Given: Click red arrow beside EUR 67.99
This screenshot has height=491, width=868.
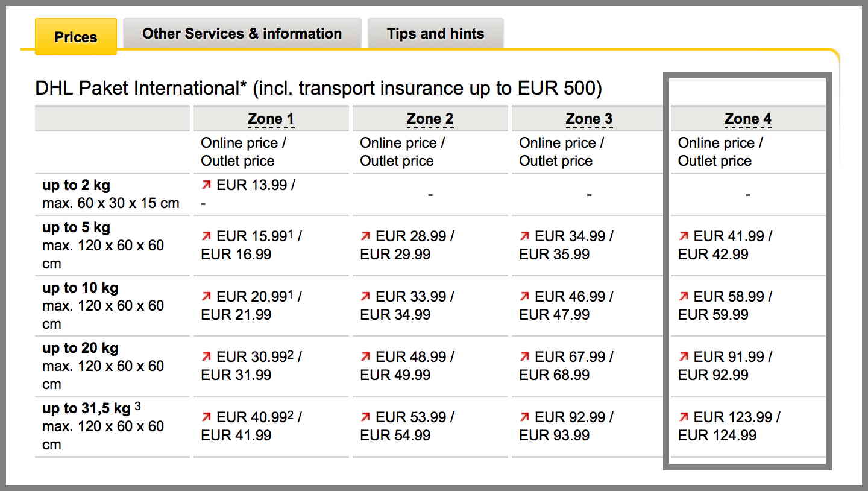Looking at the screenshot, I should click(x=524, y=356).
